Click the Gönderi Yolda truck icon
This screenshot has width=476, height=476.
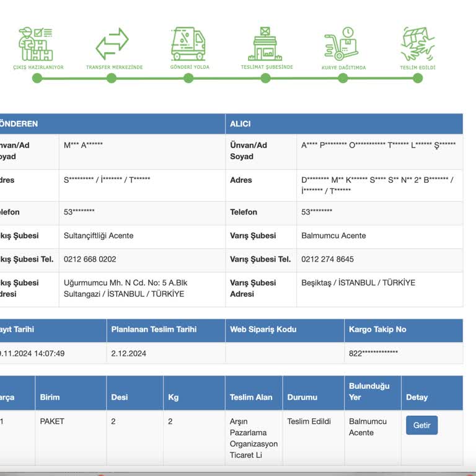tap(188, 44)
